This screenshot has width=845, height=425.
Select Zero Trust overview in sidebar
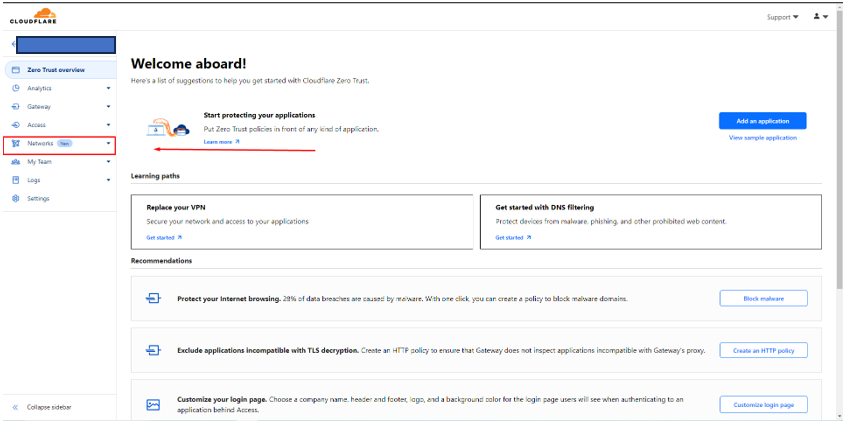pos(60,70)
